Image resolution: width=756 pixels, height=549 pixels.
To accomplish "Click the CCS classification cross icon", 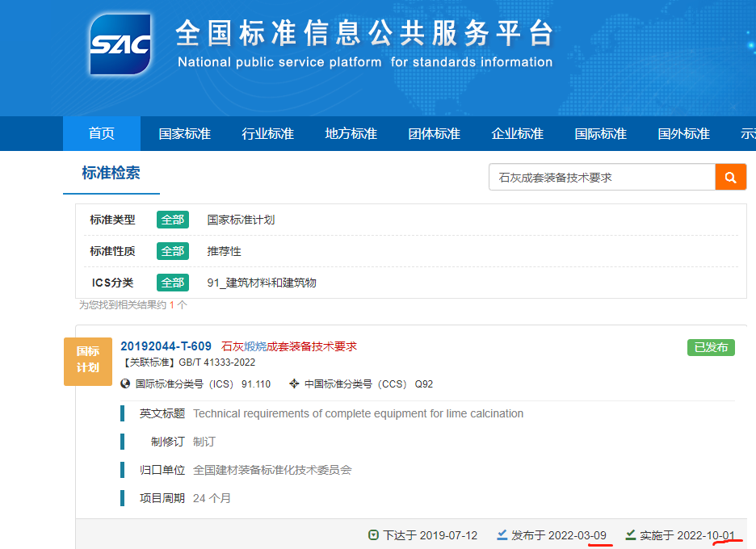I will click(x=294, y=384).
